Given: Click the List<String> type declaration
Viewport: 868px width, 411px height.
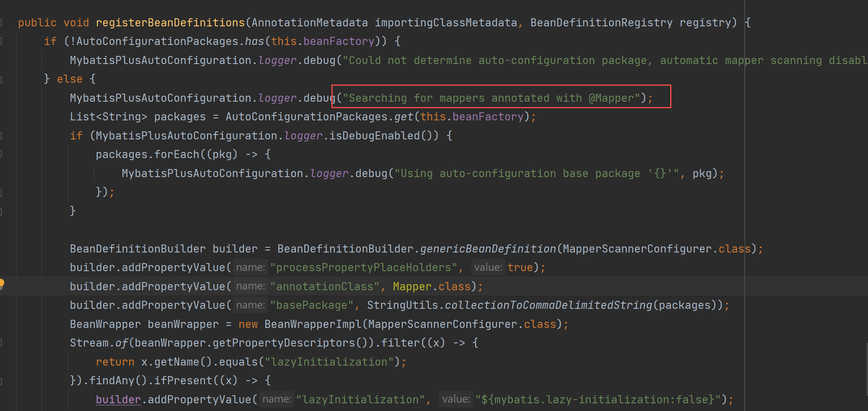Looking at the screenshot, I should click(x=109, y=117).
